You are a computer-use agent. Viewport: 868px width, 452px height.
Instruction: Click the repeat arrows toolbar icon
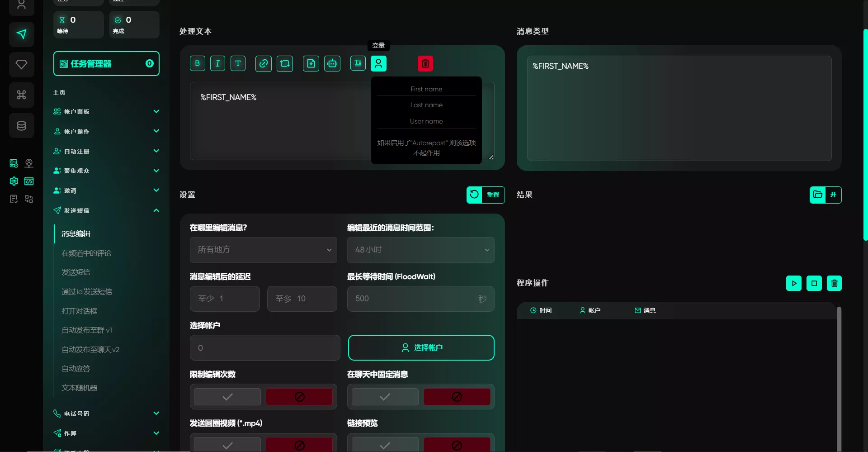click(x=285, y=63)
